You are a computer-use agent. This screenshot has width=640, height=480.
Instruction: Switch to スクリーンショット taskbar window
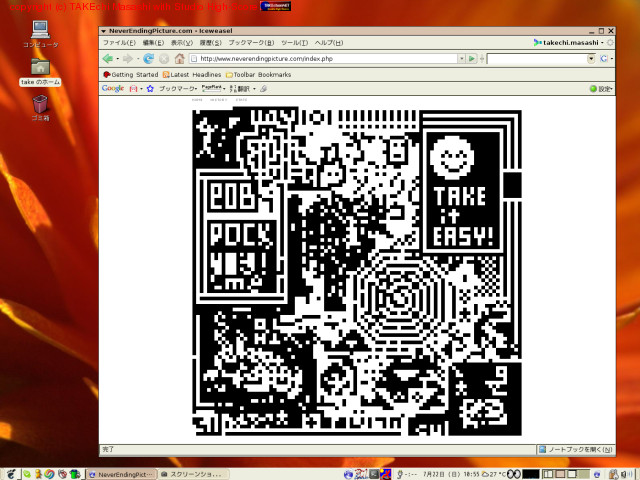coord(190,473)
